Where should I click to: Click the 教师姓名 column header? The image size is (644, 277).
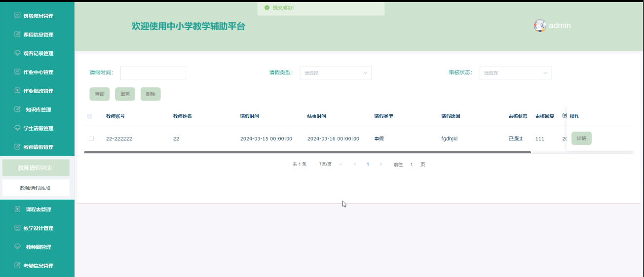(x=183, y=116)
